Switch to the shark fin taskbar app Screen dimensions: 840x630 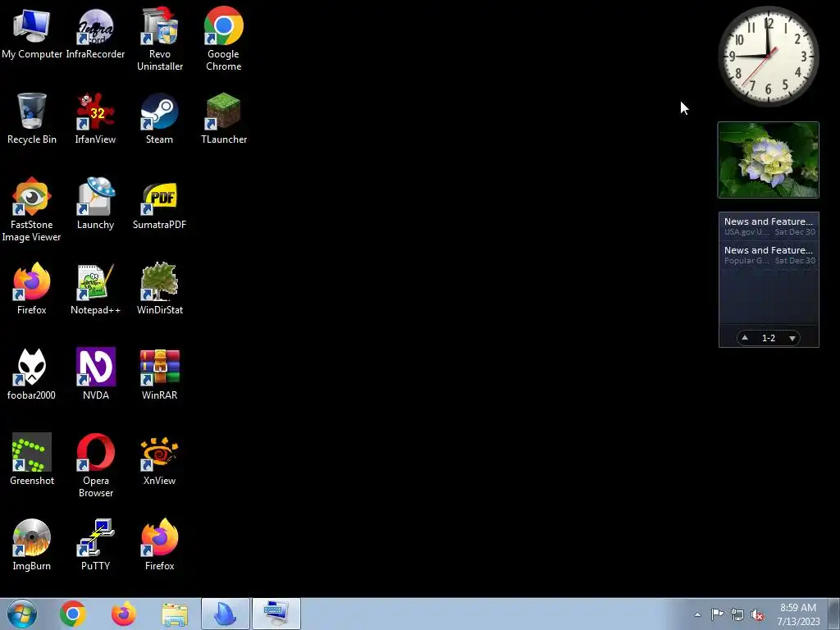(226, 614)
